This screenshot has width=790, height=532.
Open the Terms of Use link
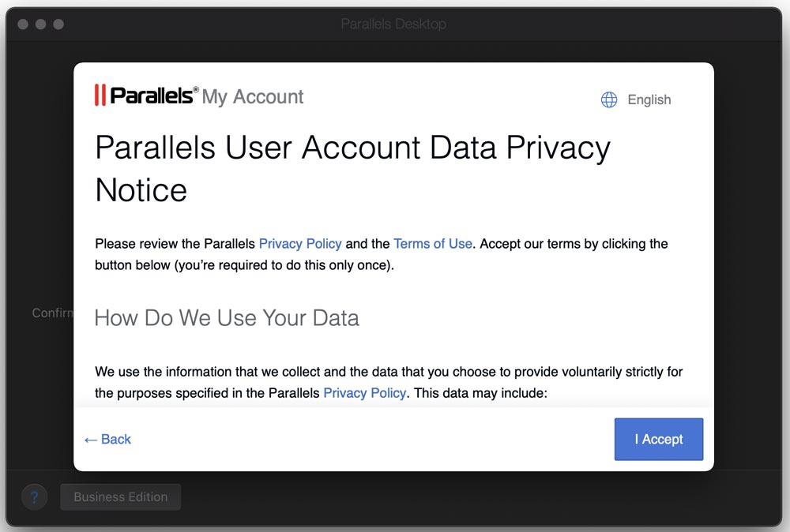(433, 244)
